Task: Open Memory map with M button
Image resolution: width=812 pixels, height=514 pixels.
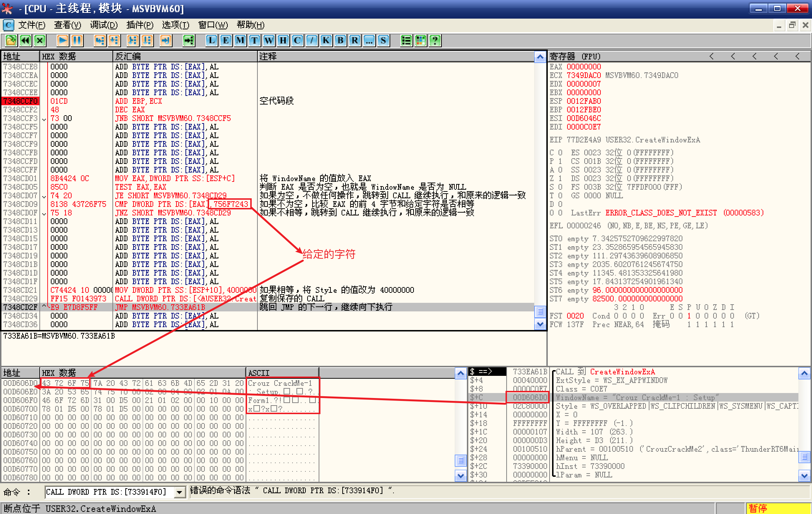Action: (240, 40)
